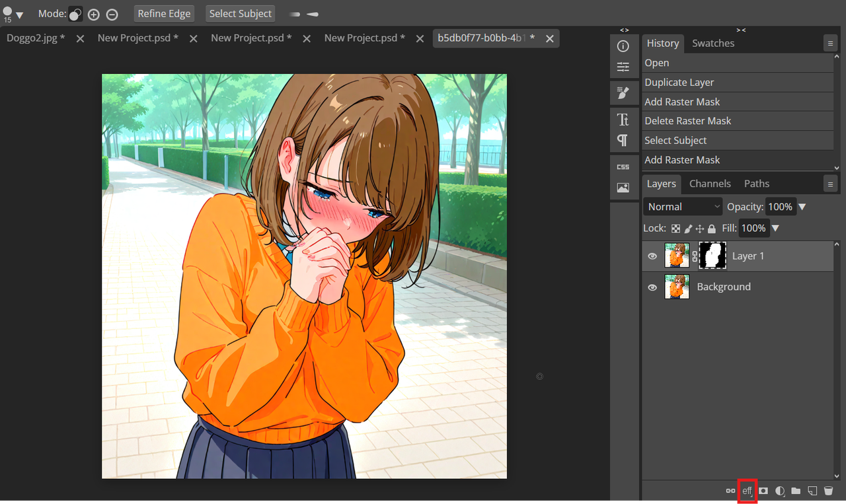
Task: Click the Add Raster Mask icon
Action: click(x=763, y=491)
